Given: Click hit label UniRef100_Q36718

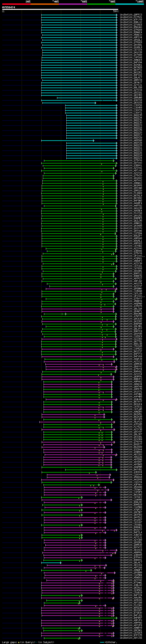Looking at the screenshot, I should (131, 100).
